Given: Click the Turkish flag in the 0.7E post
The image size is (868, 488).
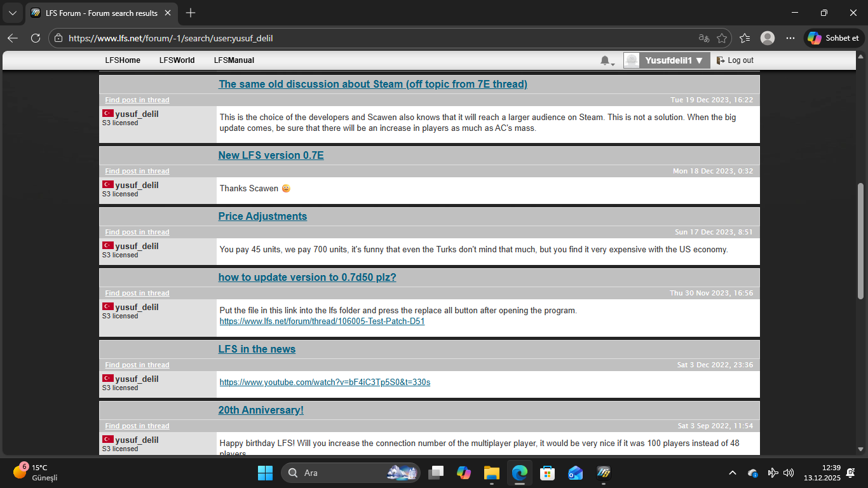Looking at the screenshot, I should point(108,184).
